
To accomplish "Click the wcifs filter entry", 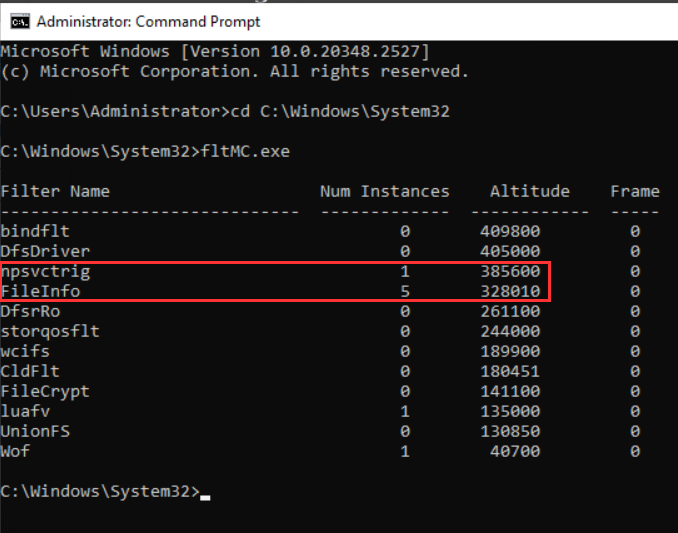I will (25, 351).
